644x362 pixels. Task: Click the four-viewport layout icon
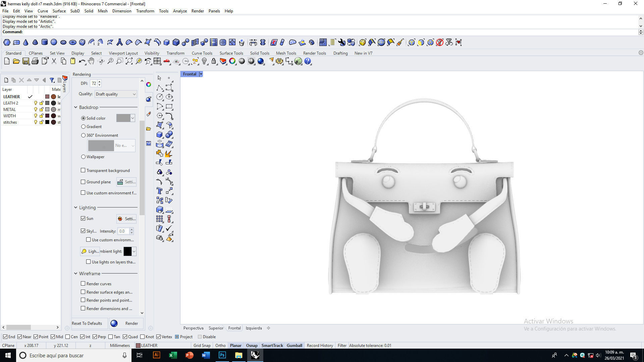click(157, 61)
